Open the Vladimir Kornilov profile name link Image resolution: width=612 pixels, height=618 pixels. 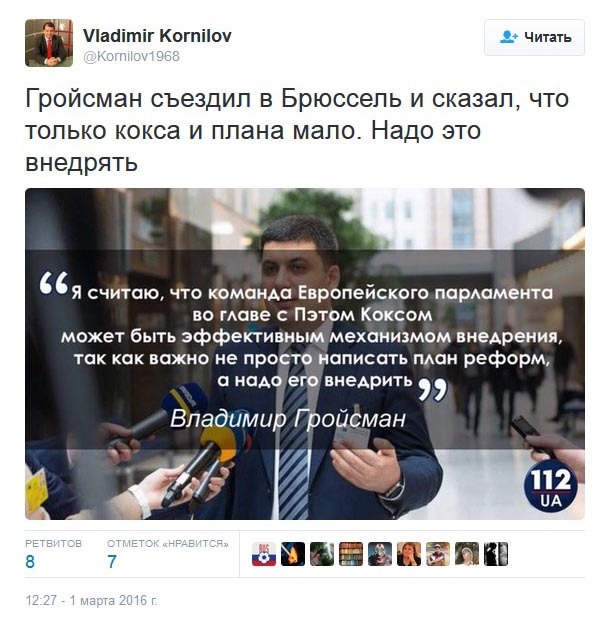coord(157,36)
